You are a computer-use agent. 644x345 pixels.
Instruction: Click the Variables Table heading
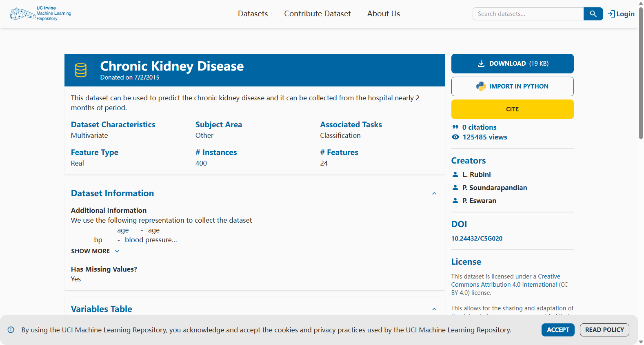point(101,309)
